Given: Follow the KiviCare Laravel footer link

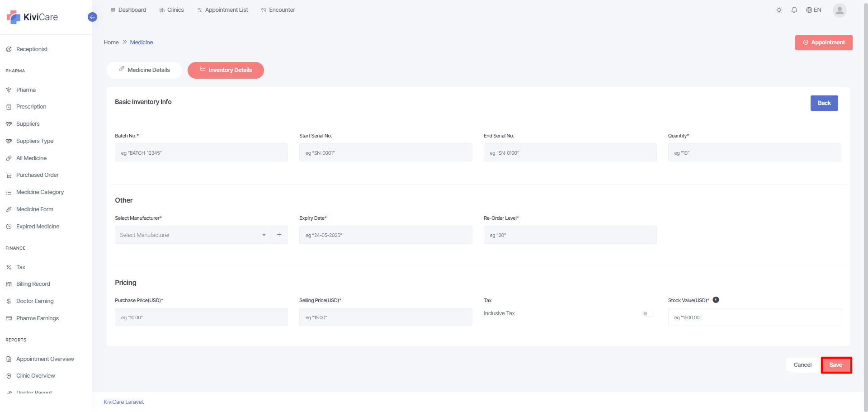Looking at the screenshot, I should tap(123, 402).
